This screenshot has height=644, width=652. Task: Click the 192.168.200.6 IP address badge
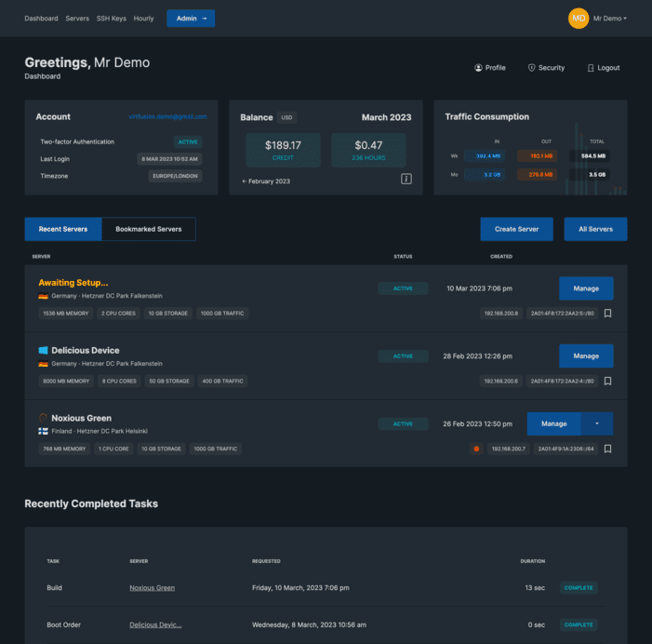coord(501,381)
